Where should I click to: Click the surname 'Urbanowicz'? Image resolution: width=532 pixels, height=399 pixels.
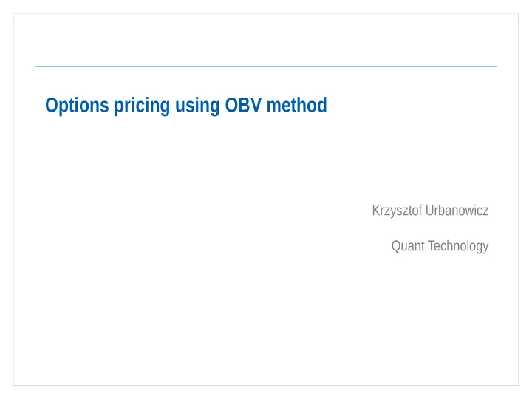pos(457,211)
